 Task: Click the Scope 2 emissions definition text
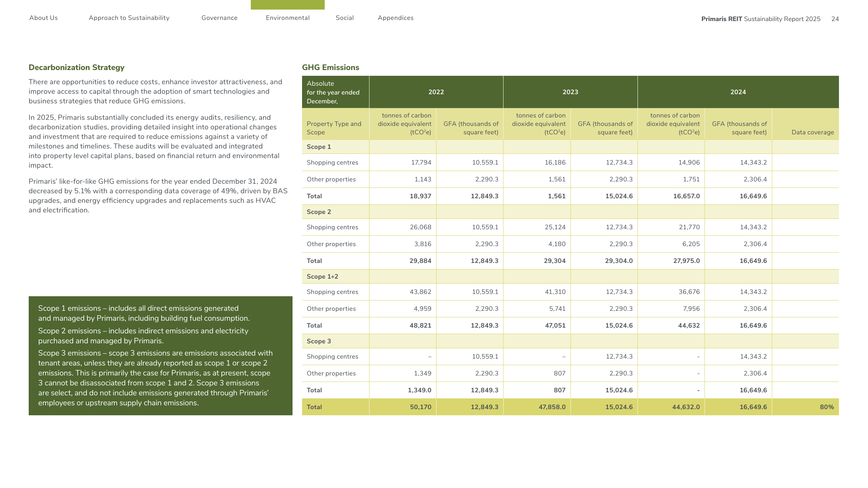[x=143, y=336]
